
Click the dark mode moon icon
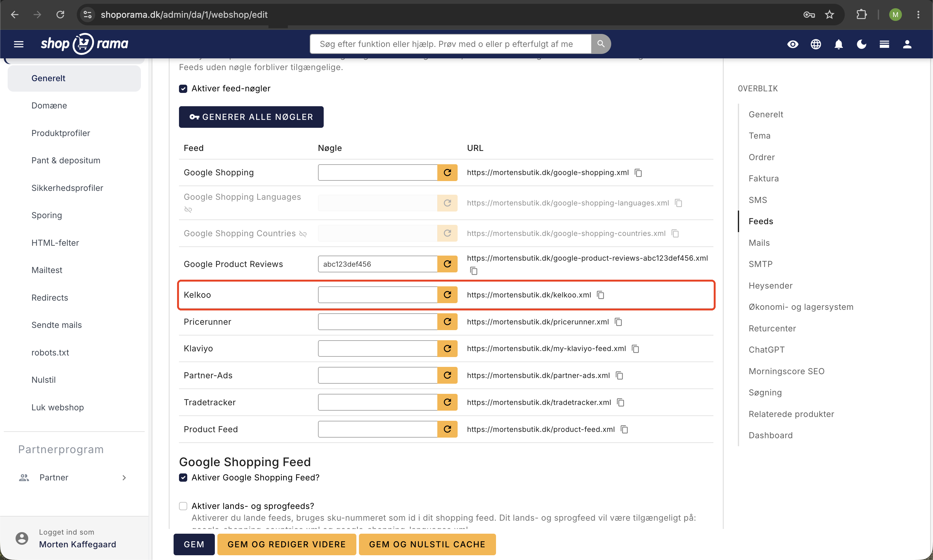tap(861, 44)
